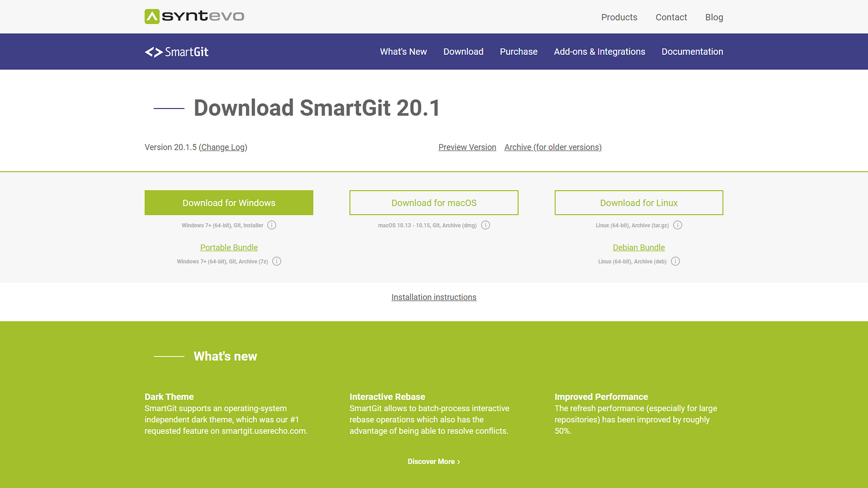Click macOS 10.13 - 10.15 description text

coord(427,226)
